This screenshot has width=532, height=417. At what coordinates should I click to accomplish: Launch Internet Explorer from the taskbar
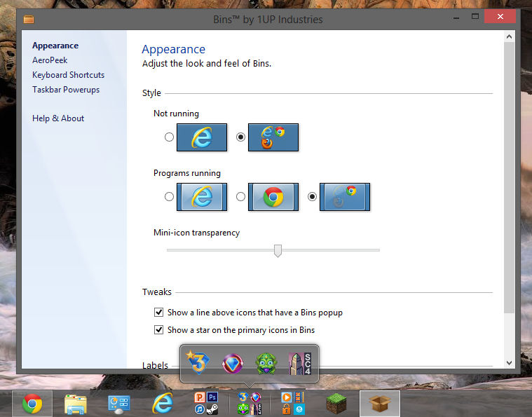163,404
